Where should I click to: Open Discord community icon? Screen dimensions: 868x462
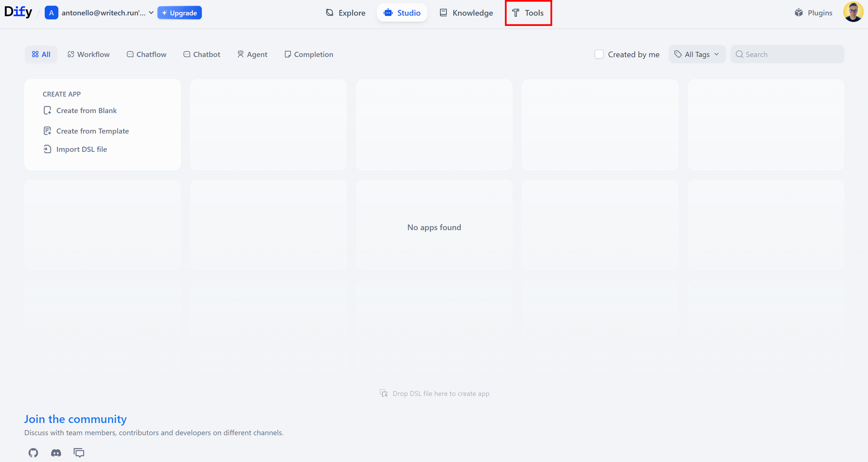click(56, 453)
